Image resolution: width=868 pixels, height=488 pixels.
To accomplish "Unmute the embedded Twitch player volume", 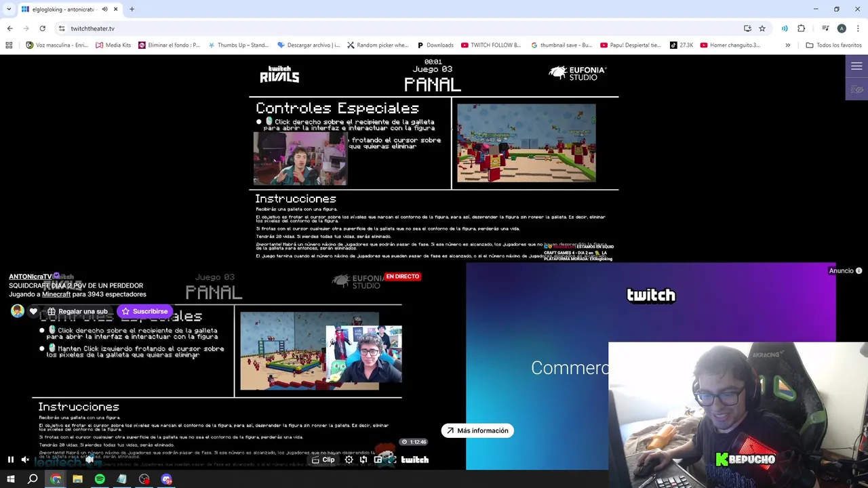I will tap(25, 460).
